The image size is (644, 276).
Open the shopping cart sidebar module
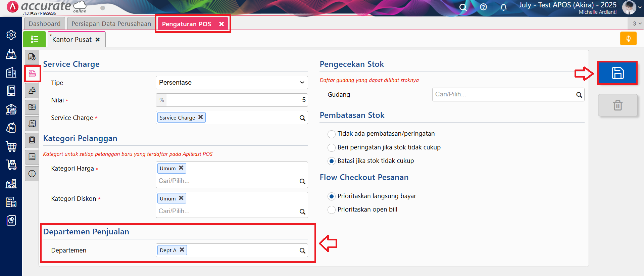[x=11, y=146]
